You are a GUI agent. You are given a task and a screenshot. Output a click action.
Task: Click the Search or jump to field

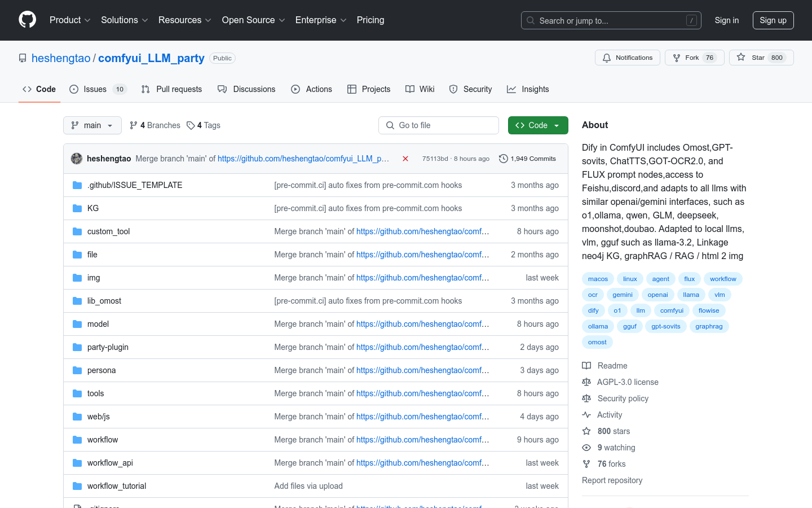click(611, 20)
